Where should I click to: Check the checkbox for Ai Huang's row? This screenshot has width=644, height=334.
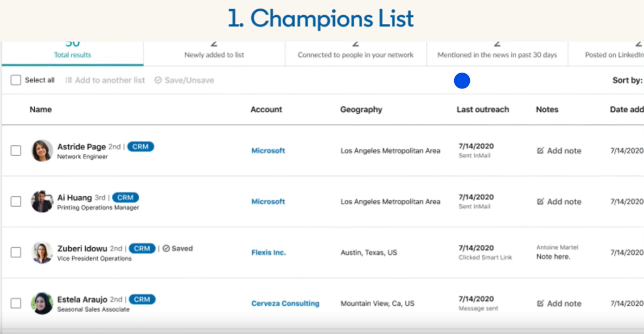pyautogui.click(x=16, y=202)
